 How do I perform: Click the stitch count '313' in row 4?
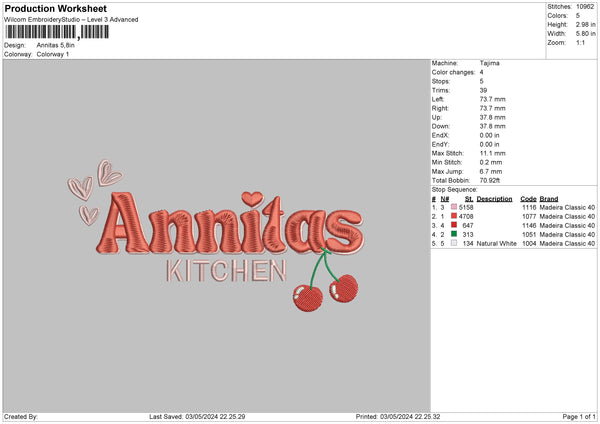tap(468, 235)
